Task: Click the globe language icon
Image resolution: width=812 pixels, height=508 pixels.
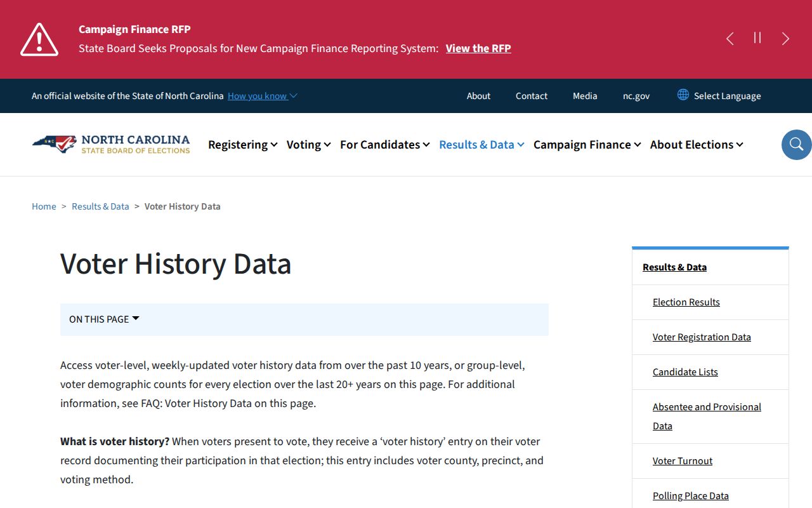Action: click(683, 95)
